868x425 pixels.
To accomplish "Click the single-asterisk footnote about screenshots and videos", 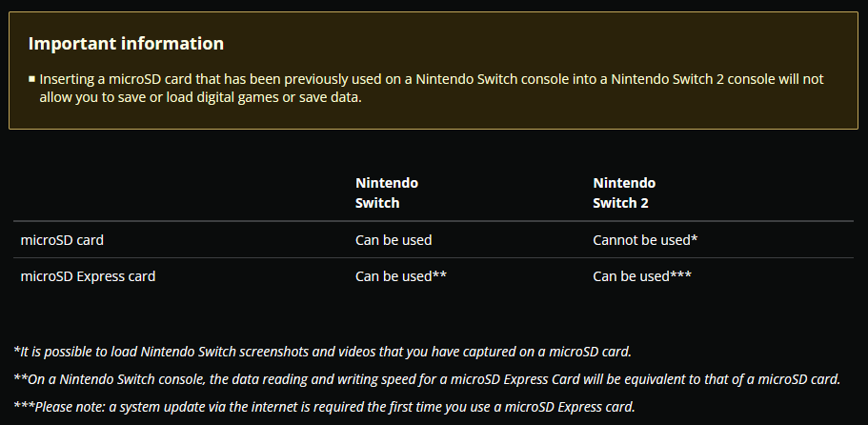I will pos(323,352).
